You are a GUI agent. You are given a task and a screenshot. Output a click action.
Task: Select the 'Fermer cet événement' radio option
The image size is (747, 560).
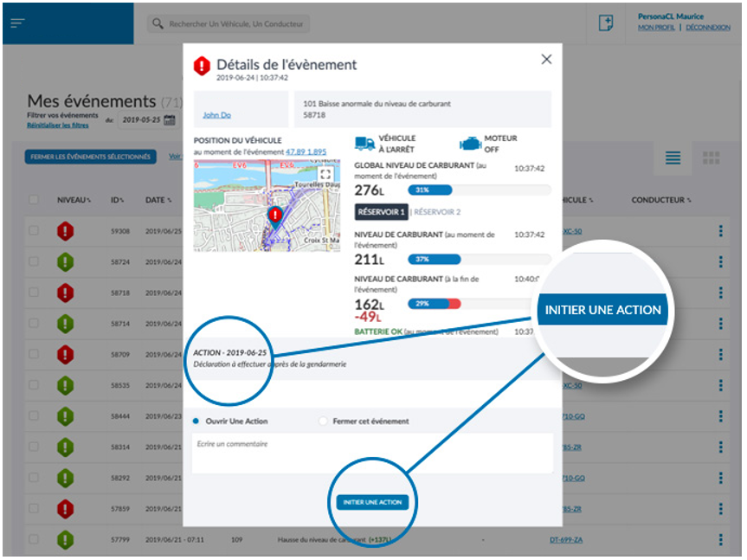point(324,422)
